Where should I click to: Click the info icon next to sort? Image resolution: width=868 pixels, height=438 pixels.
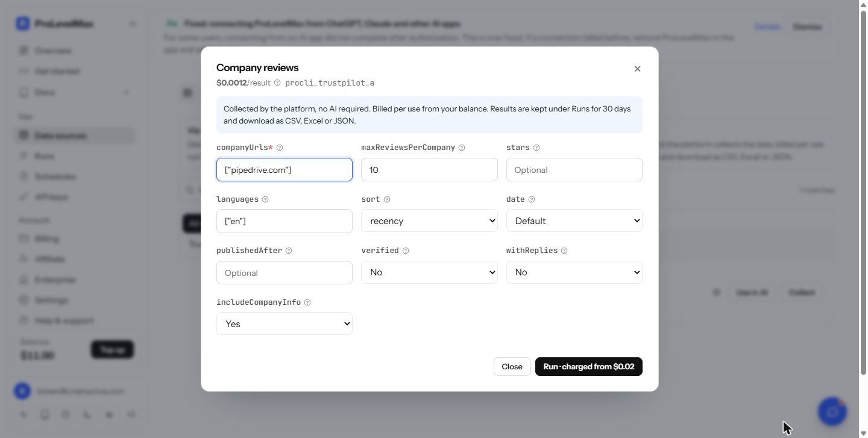click(x=387, y=199)
